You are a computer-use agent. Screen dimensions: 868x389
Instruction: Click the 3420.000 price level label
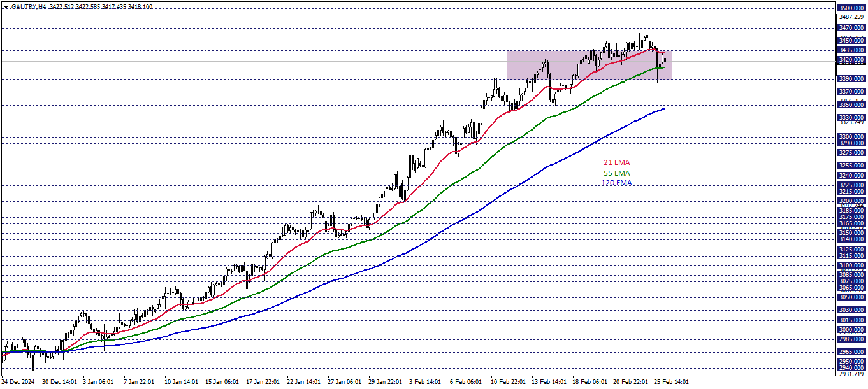pos(851,60)
